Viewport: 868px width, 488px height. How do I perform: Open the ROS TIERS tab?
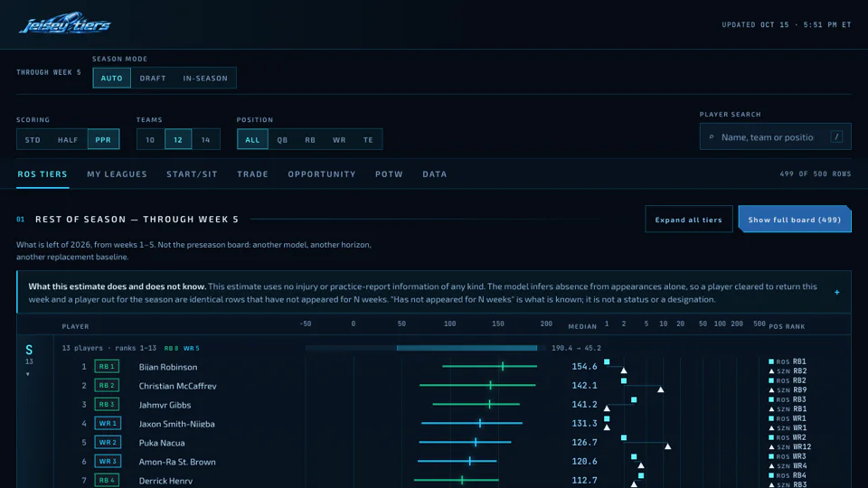pos(42,174)
